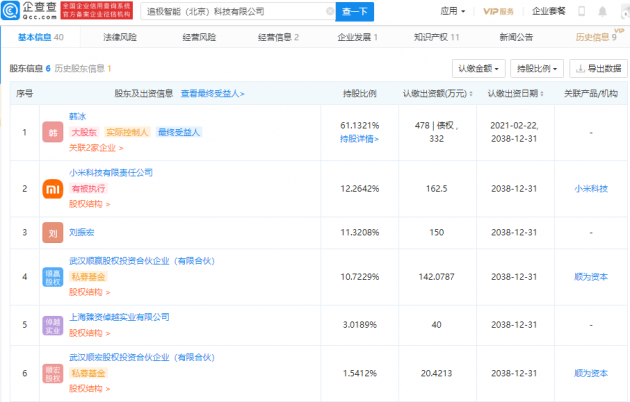Click 私募基金 tag under 武汉顺宏
Viewport: 630px width, 402px height.
point(88,373)
